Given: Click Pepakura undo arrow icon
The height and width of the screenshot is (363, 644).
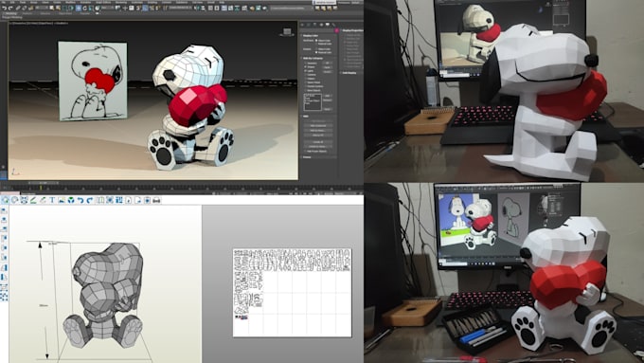Looking at the screenshot, I should tap(80, 200).
